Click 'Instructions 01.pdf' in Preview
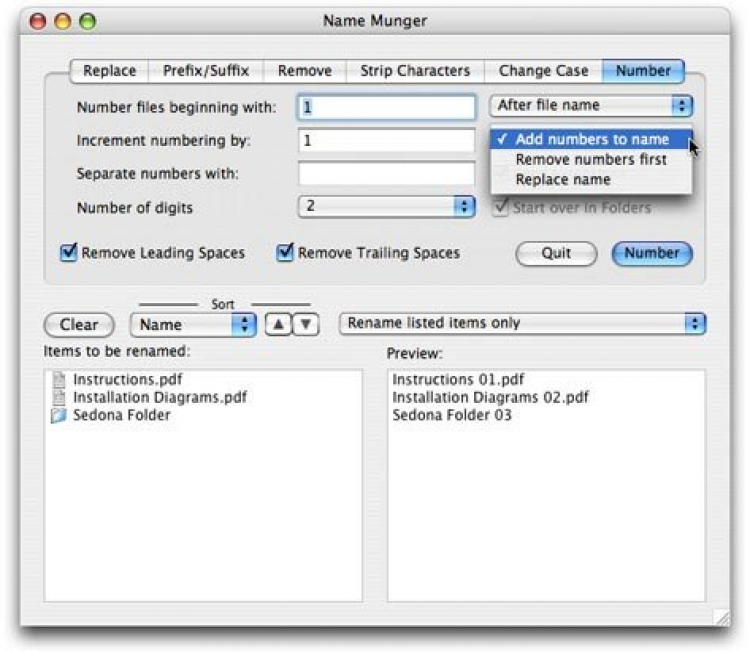Viewport: 750px width, 652px height. tap(458, 379)
